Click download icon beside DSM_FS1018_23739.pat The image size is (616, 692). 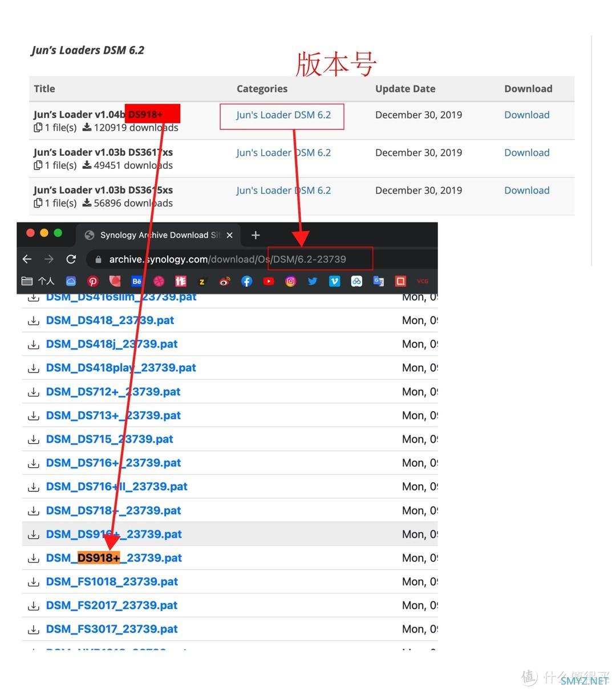[x=34, y=582]
